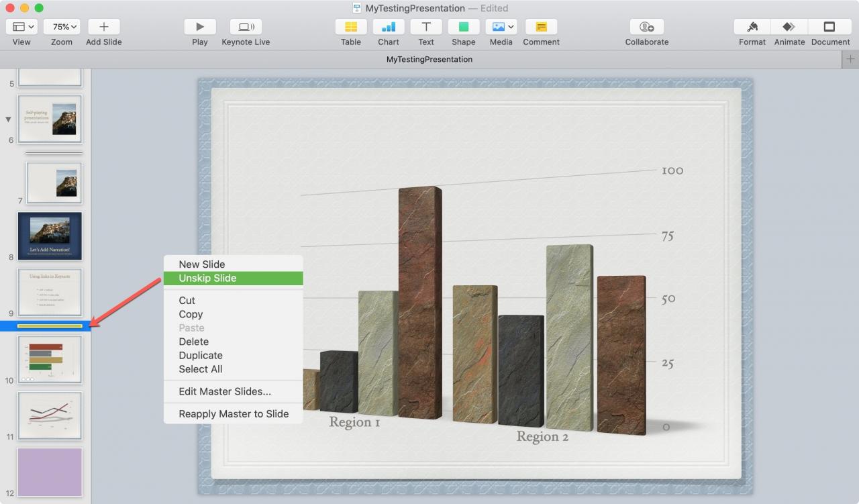
Task: Insert a Shape
Action: tap(464, 27)
